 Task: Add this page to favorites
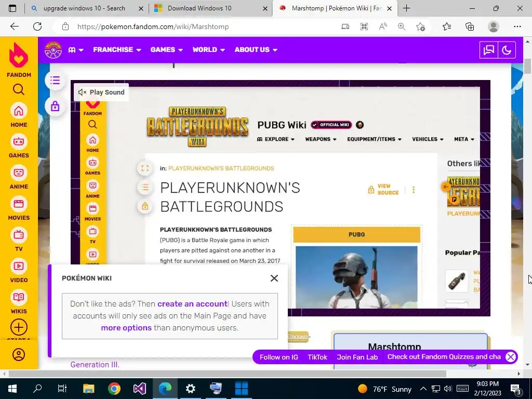coord(420,26)
